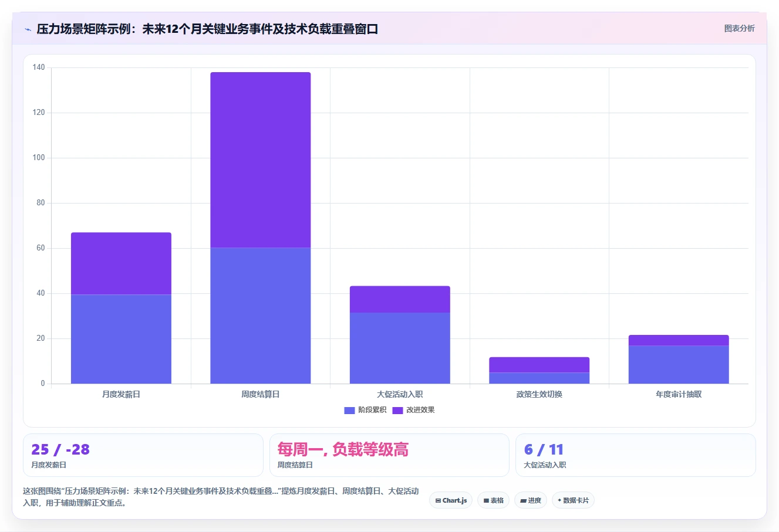Screen dimensions: 779x532
Task: Open the 25 / -28 data card
Action: 143,455
